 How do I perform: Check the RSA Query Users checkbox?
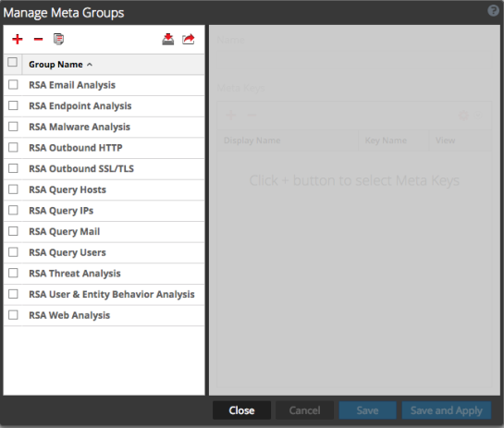(x=13, y=252)
